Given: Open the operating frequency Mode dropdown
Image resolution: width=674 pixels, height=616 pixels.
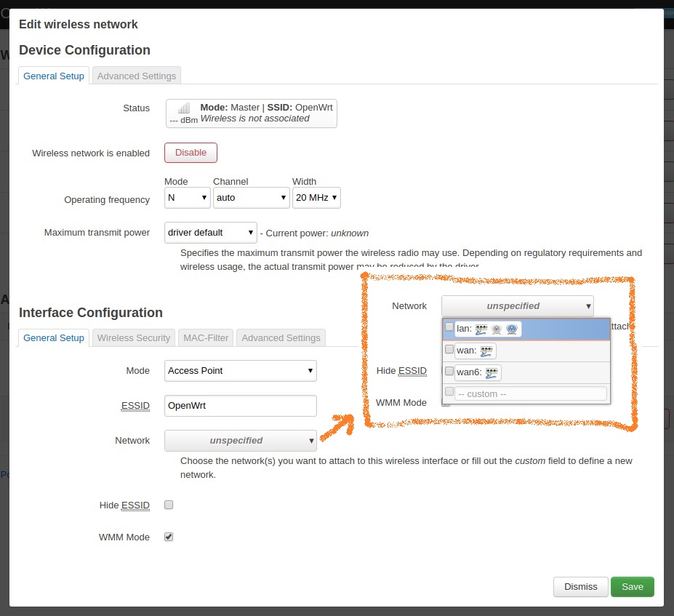Looking at the screenshot, I should (x=187, y=198).
